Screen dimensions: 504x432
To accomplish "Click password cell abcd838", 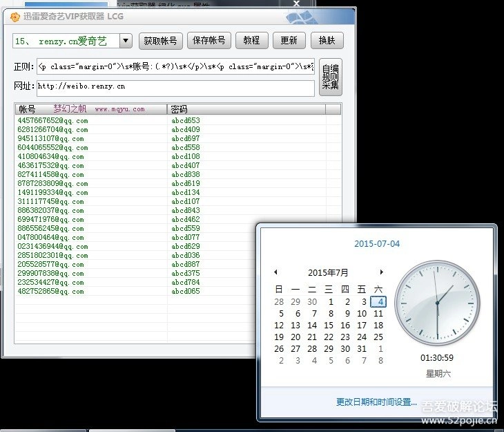I will pyautogui.click(x=186, y=174).
